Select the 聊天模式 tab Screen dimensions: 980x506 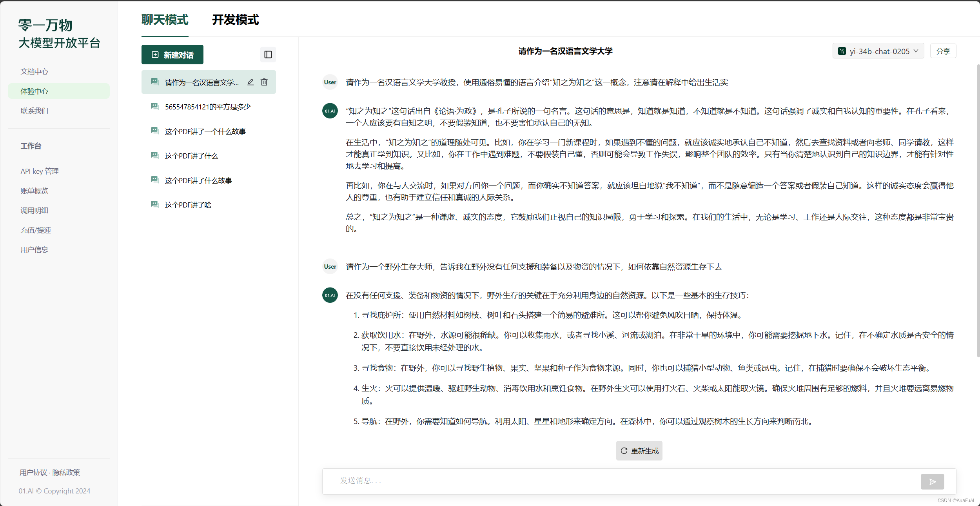click(165, 20)
